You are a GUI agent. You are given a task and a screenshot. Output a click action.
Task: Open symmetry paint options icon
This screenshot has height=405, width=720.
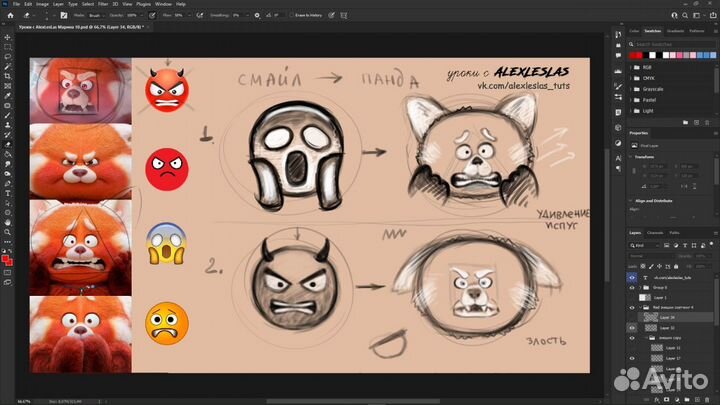click(343, 15)
